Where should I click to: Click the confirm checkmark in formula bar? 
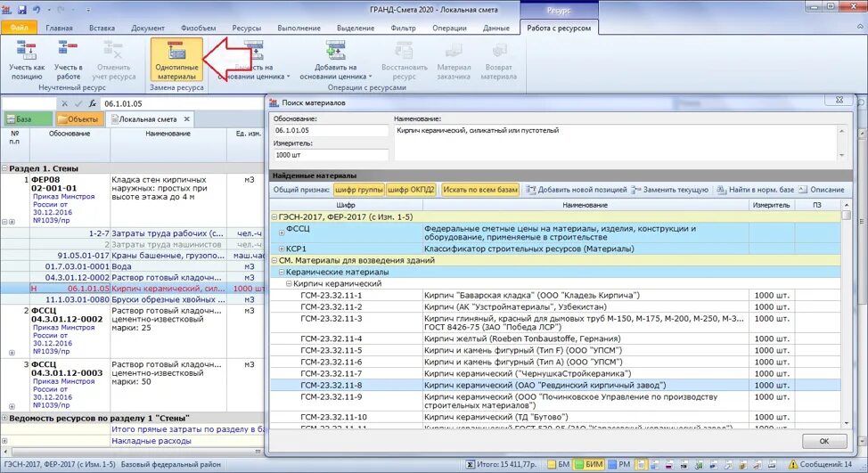pyautogui.click(x=78, y=103)
